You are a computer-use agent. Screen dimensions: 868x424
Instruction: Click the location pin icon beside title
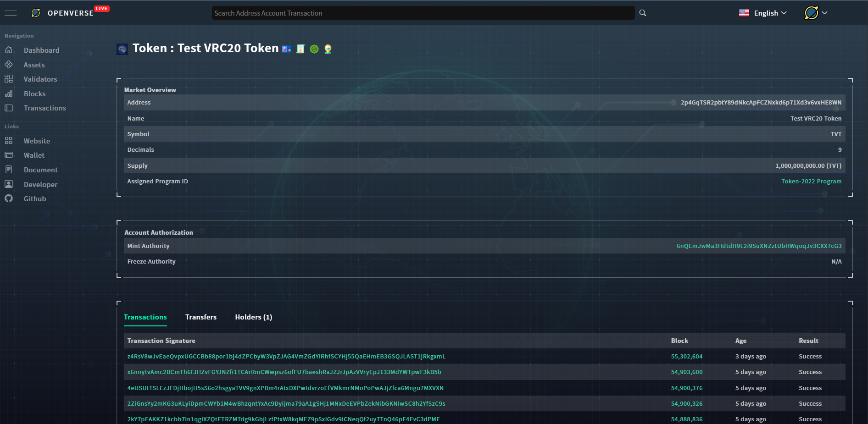(328, 49)
